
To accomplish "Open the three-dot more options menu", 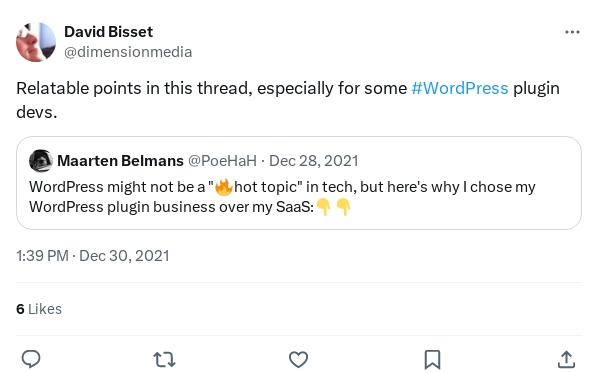I will pyautogui.click(x=572, y=32).
